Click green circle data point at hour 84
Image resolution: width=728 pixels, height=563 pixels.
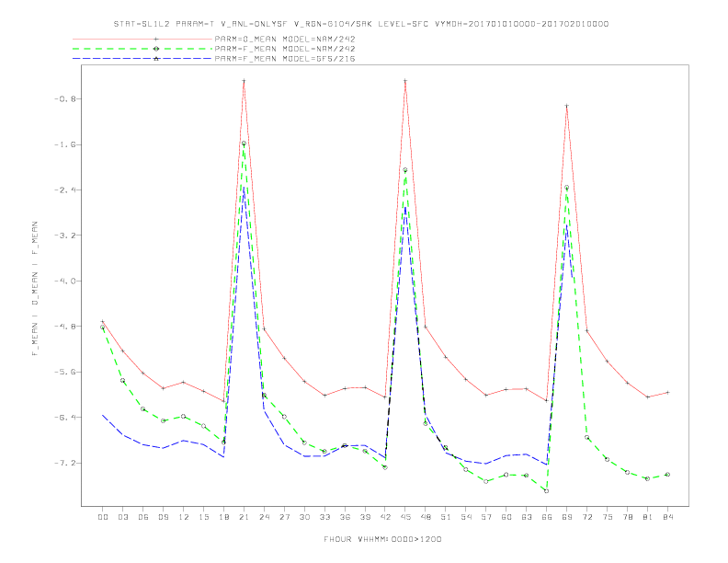tap(667, 475)
